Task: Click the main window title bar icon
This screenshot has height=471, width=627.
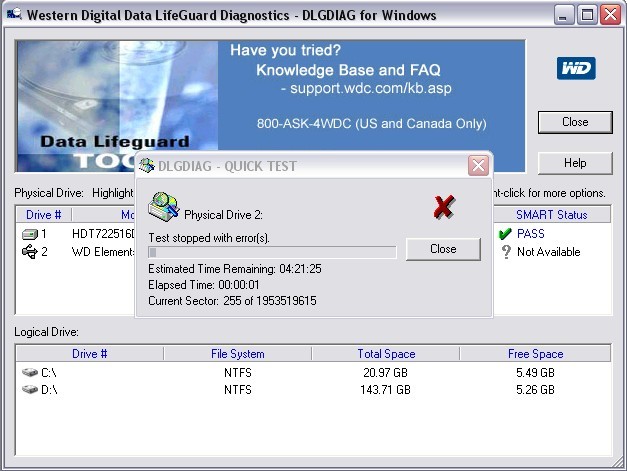Action: pyautogui.click(x=14, y=14)
